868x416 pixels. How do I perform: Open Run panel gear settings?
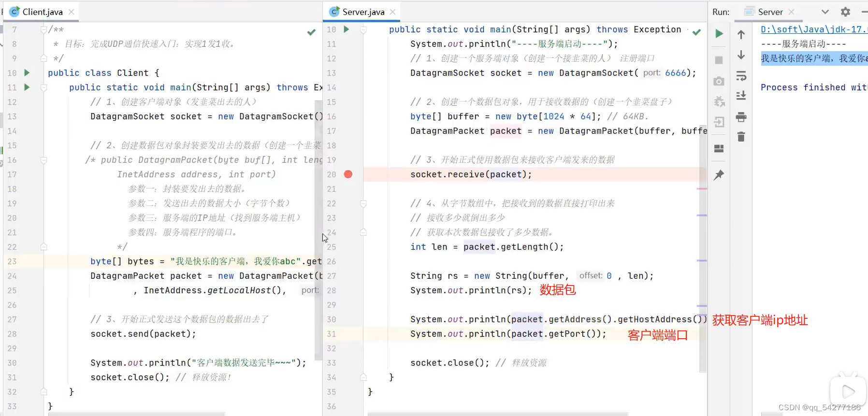coord(845,12)
